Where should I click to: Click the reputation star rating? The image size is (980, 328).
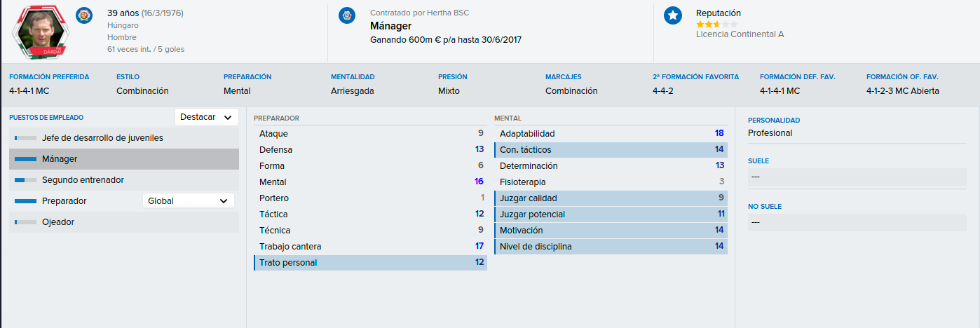(x=716, y=25)
